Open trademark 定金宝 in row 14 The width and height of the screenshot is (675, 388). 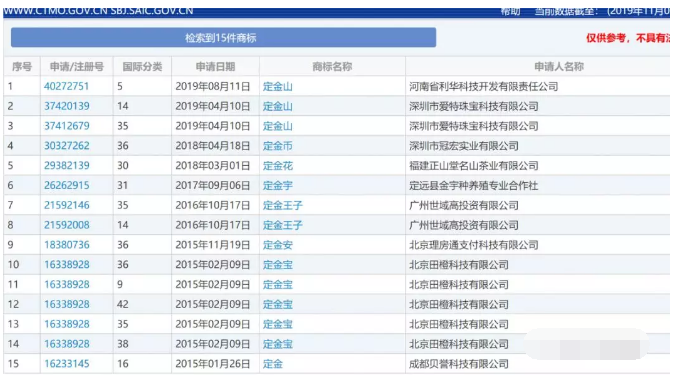[278, 344]
